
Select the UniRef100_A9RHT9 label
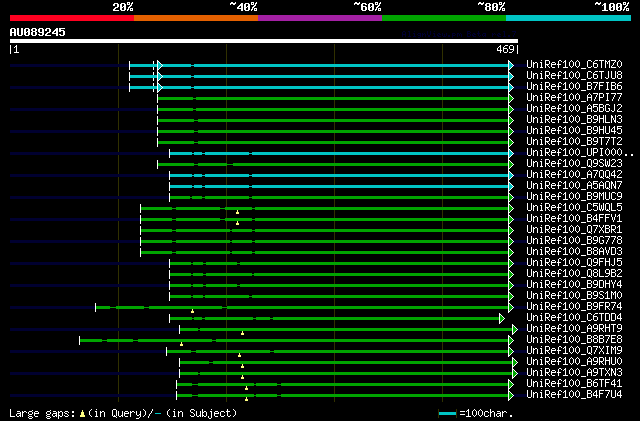point(574,329)
